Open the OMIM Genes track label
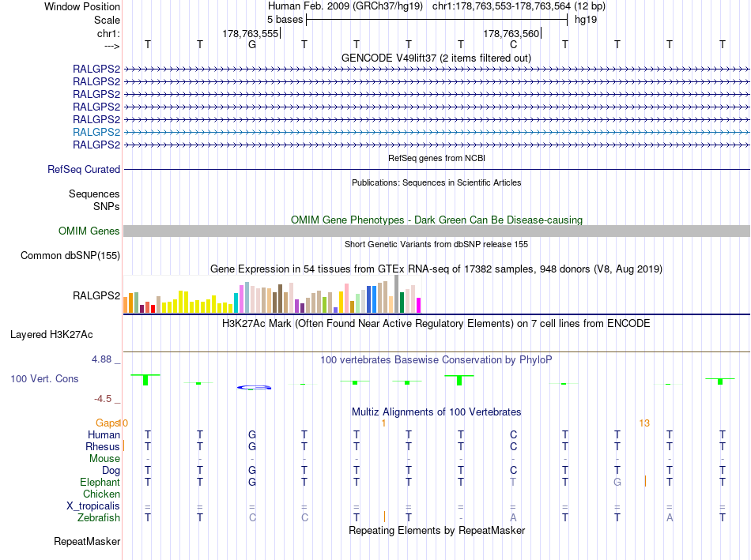Image resolution: width=751 pixels, height=560 pixels. point(89,231)
